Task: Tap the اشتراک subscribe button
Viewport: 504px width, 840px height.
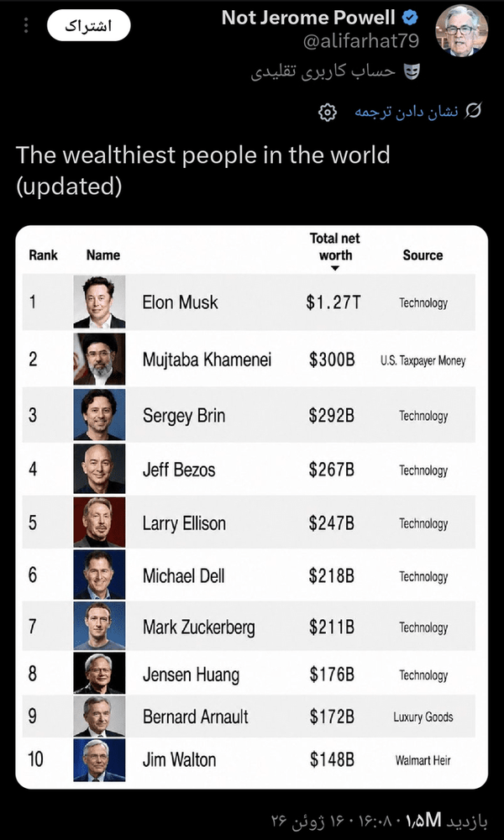Action: click(x=88, y=26)
